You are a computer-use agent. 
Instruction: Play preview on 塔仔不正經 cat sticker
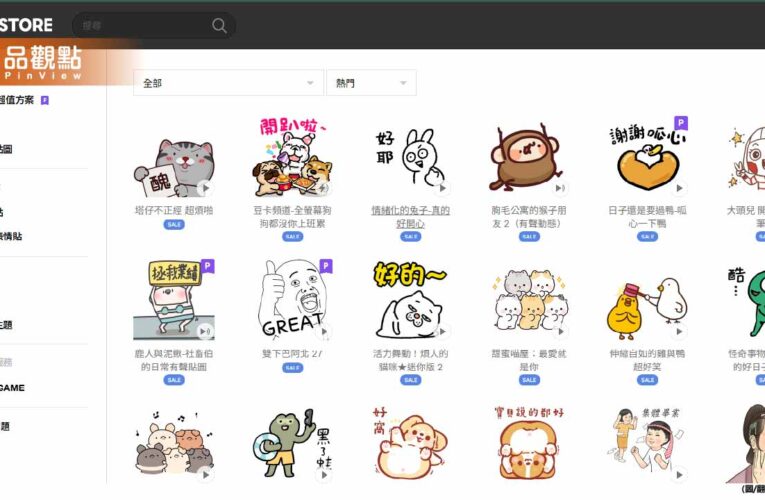click(x=205, y=188)
